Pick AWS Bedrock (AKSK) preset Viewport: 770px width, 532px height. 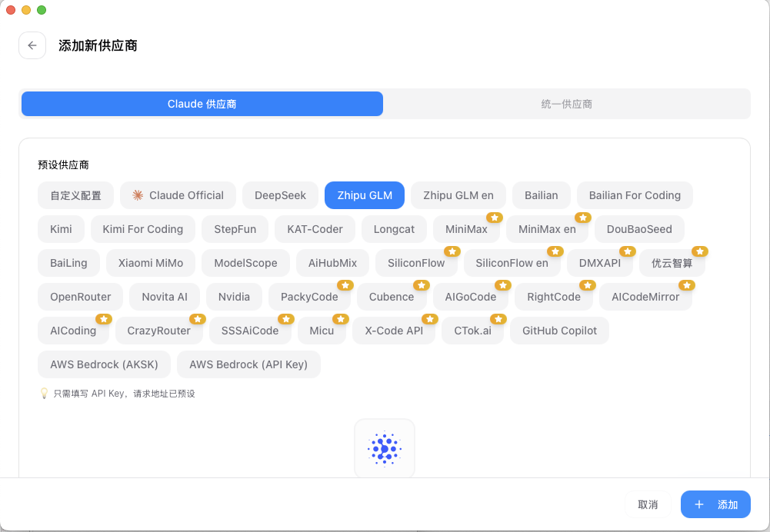[x=104, y=364]
